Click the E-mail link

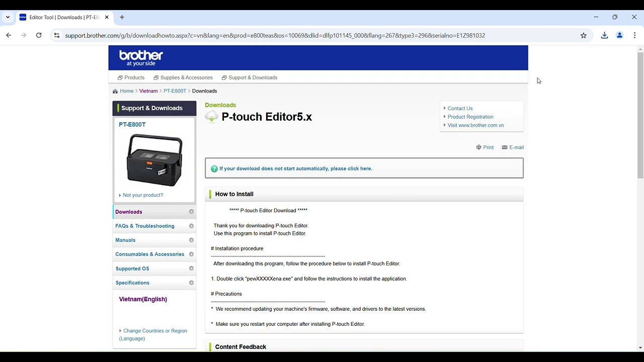[516, 147]
